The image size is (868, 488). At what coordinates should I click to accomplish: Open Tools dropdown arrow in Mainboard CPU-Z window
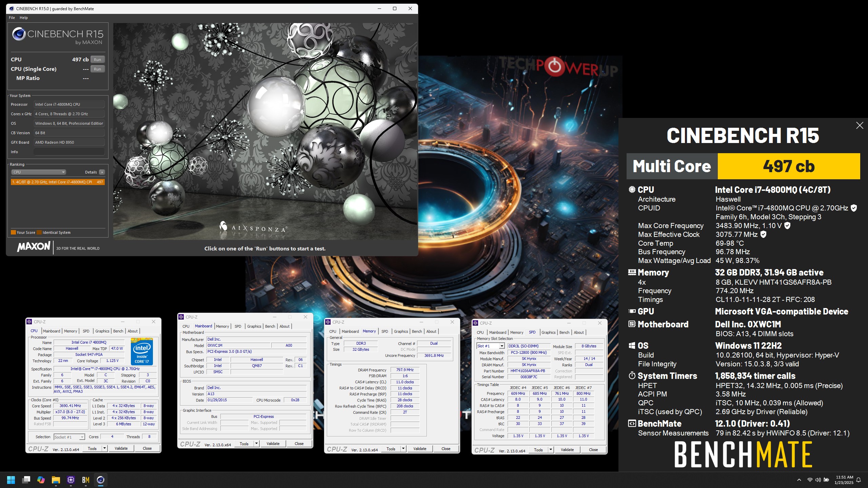tap(257, 444)
